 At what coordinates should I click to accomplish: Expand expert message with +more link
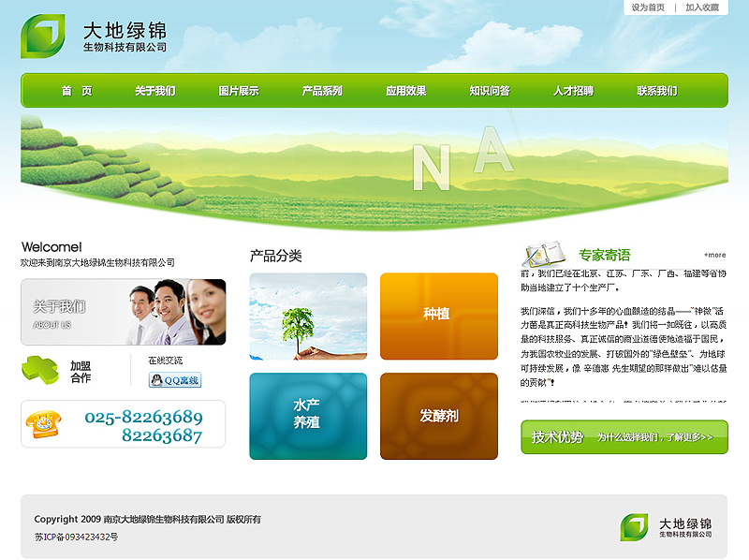714,255
